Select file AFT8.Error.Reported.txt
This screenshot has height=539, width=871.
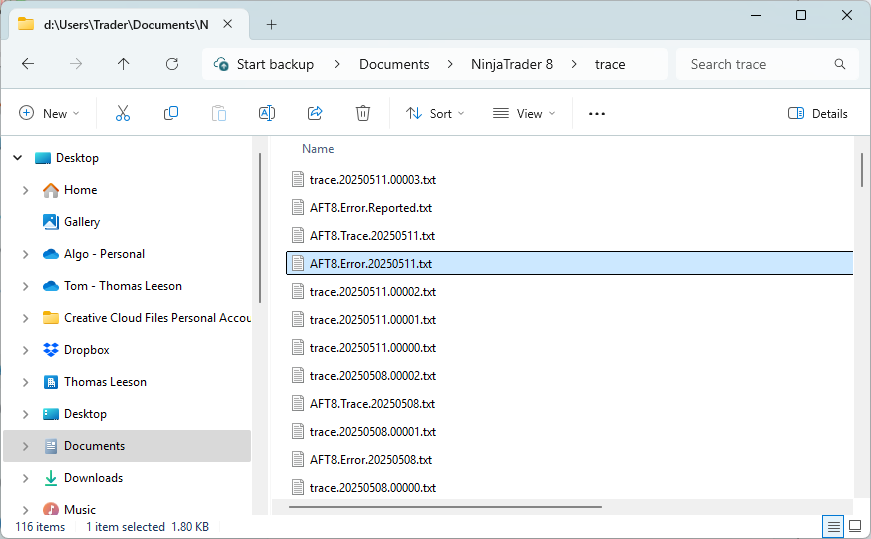371,208
